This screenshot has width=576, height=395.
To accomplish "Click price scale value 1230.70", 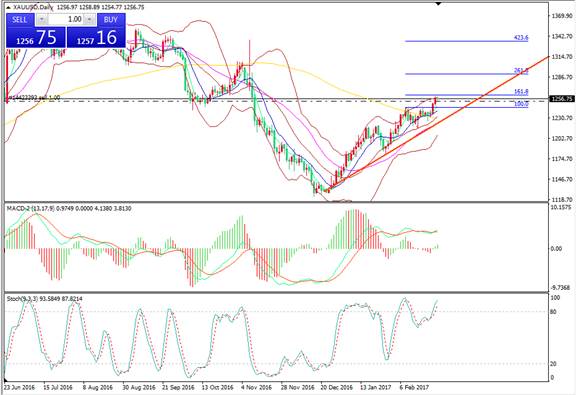I will pos(562,118).
